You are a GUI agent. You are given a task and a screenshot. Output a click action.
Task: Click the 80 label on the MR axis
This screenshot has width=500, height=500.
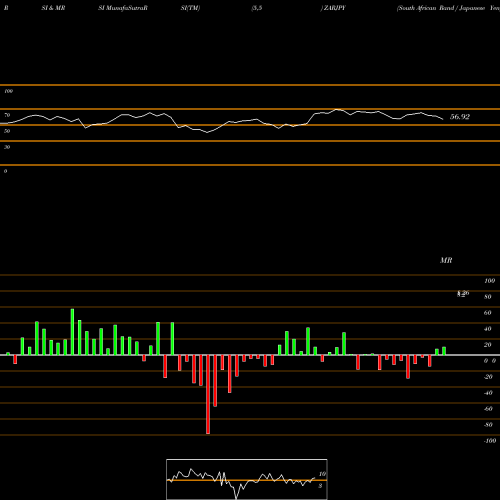coord(488,297)
